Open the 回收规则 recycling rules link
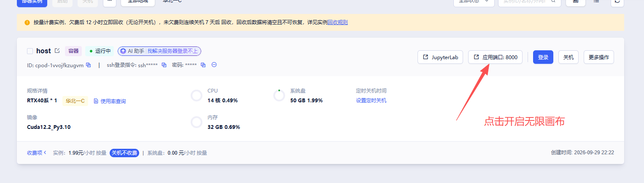Viewport: 644px width, 183px height. 338,22
